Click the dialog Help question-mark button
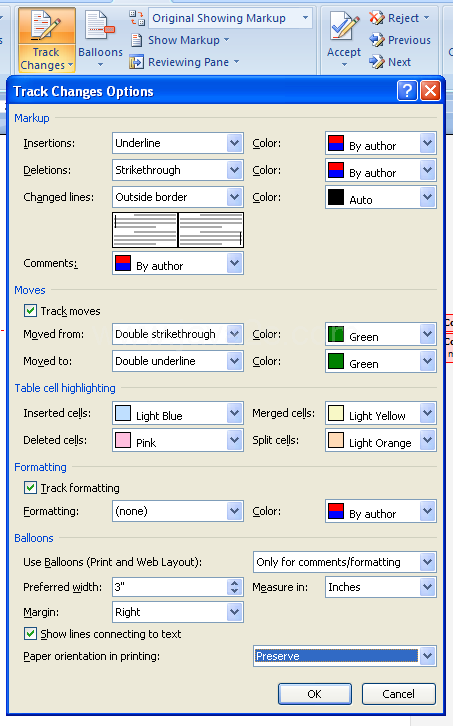Viewport: 453px width, 726px height. [x=407, y=91]
